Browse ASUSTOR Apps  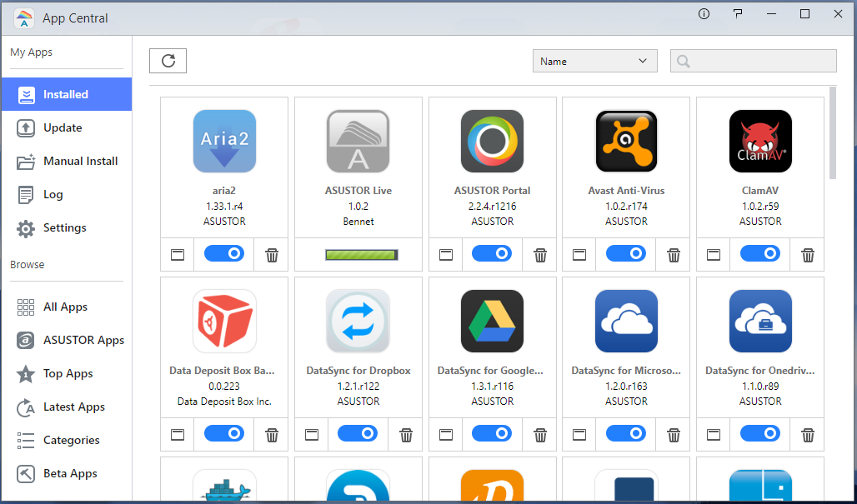(67, 340)
